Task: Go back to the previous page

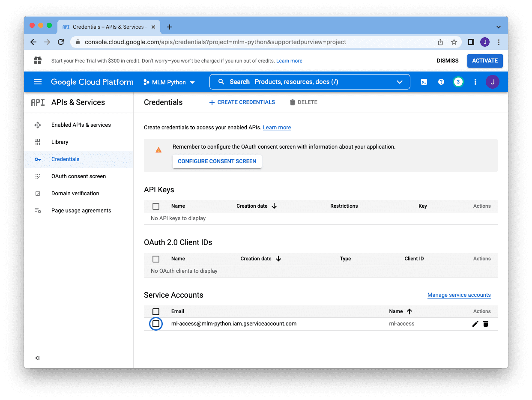Action: click(33, 42)
